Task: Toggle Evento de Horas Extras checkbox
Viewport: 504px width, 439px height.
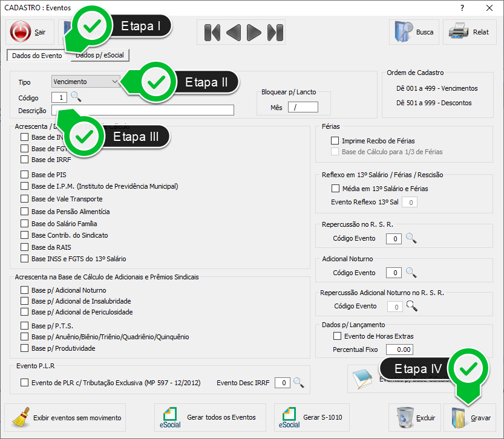Action: pos(338,336)
